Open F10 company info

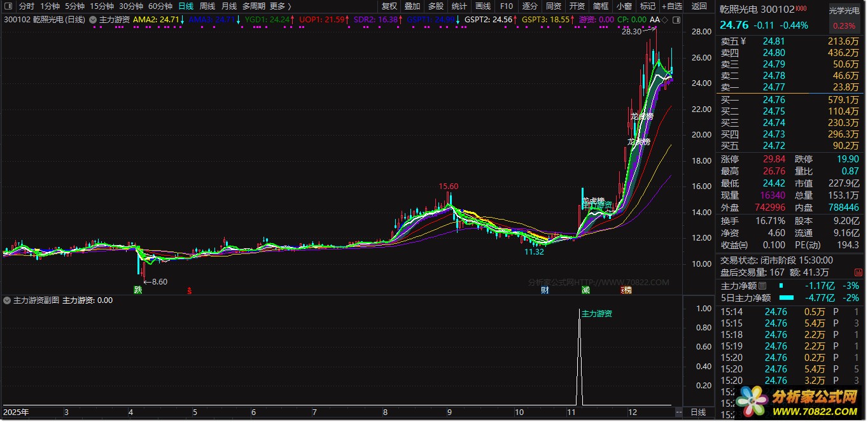(506, 6)
